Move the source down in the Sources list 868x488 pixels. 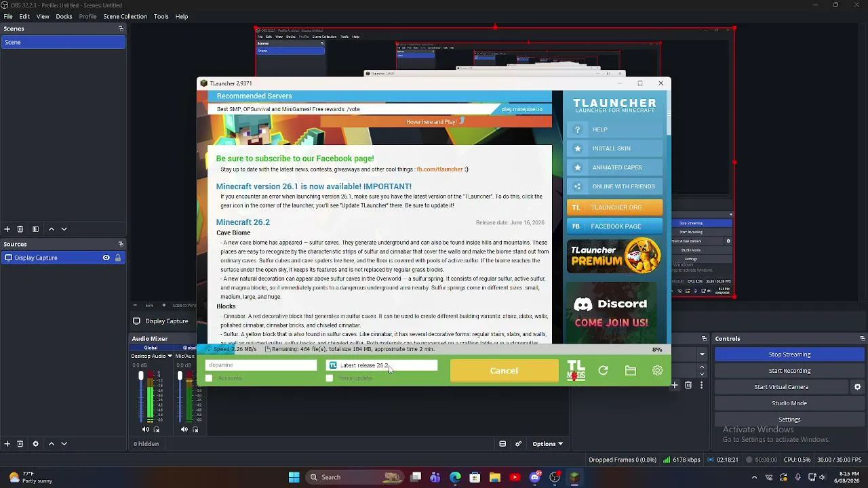coord(64,444)
